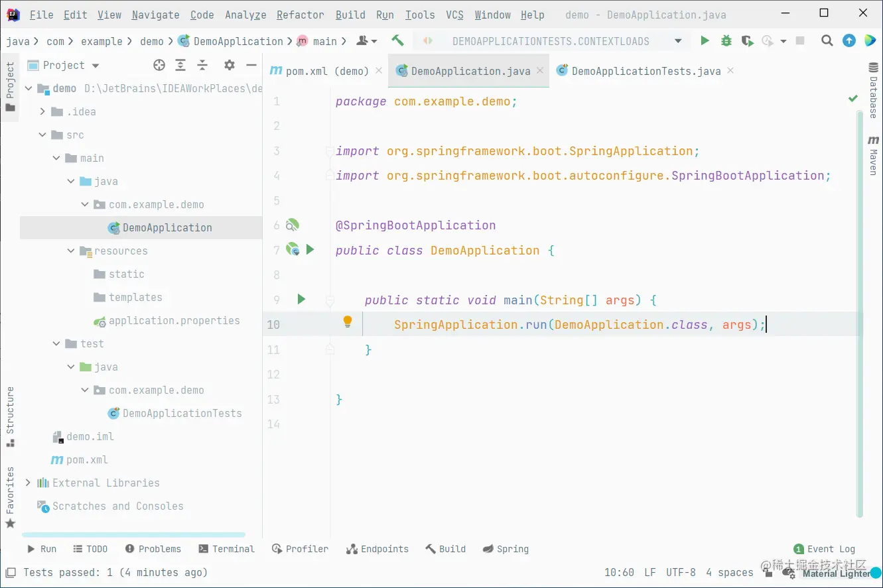Image resolution: width=883 pixels, height=588 pixels.
Task: Fold the main method on line 9
Action: pos(330,300)
